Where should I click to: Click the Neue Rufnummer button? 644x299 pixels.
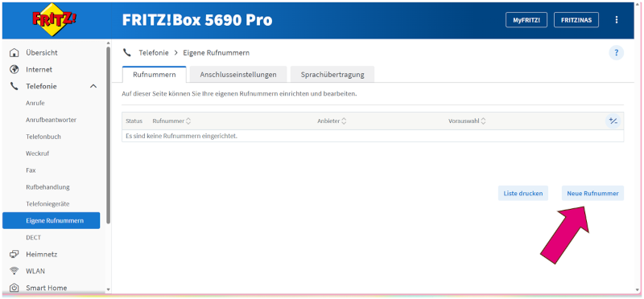click(x=592, y=194)
